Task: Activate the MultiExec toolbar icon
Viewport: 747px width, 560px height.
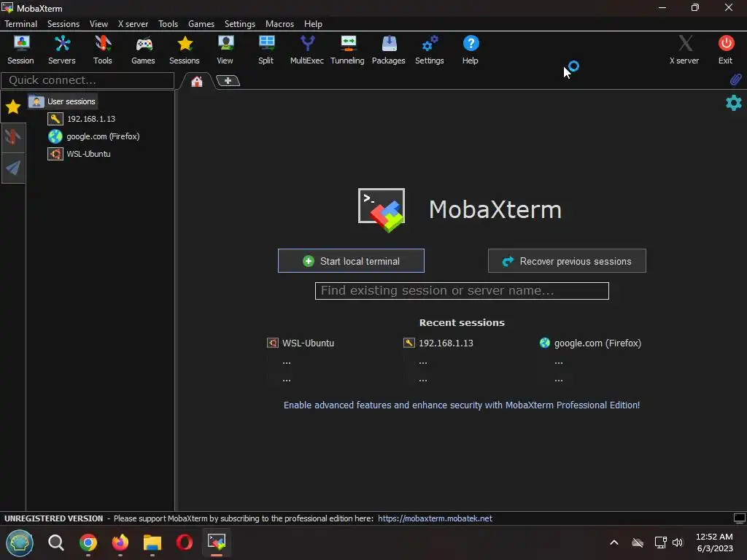Action: click(x=307, y=50)
